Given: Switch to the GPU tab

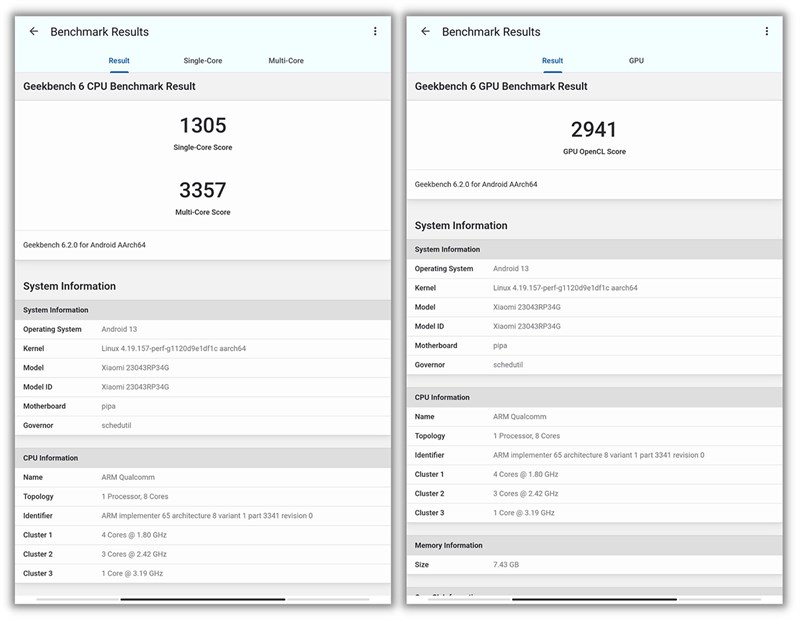Looking at the screenshot, I should click(x=636, y=61).
